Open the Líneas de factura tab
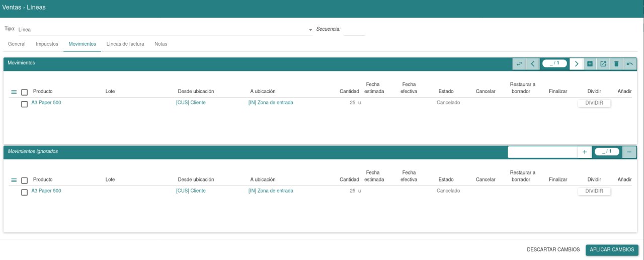Screen dimensions: 644x260 (125, 44)
